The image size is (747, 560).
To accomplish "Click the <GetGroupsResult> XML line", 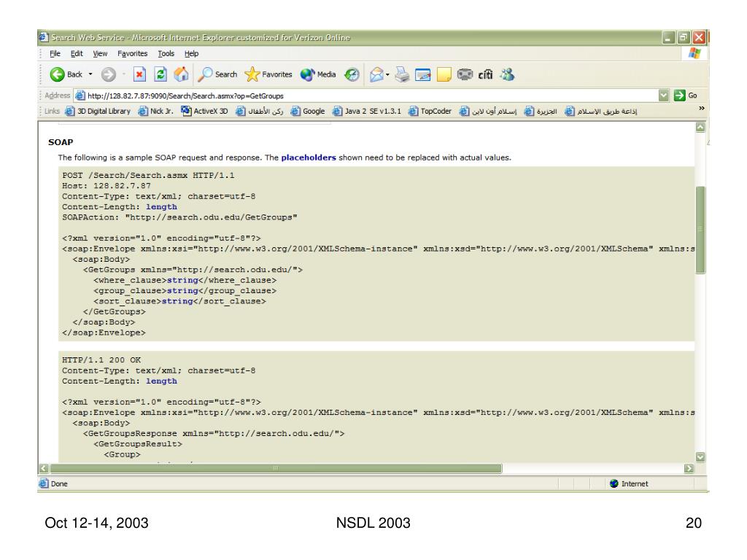I will point(138,444).
